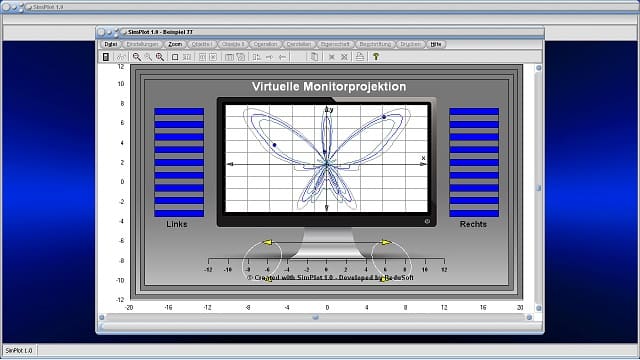640x360 pixels.
Task: Open the Objekte II menu
Action: coord(233,44)
